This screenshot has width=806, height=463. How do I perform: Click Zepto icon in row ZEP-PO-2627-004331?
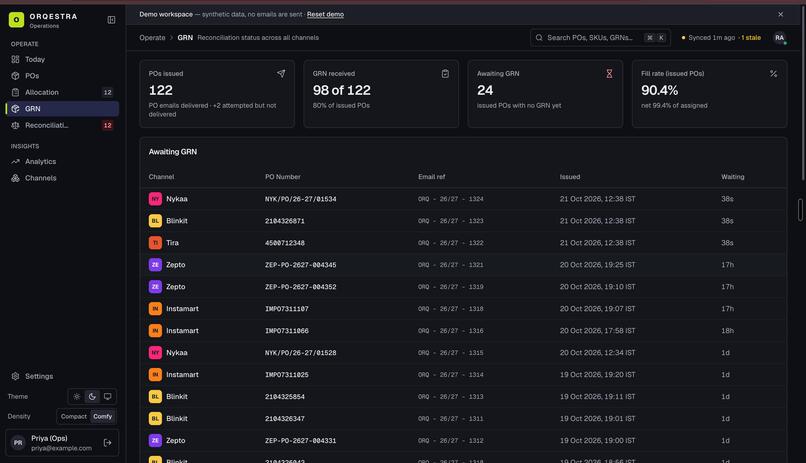click(155, 440)
